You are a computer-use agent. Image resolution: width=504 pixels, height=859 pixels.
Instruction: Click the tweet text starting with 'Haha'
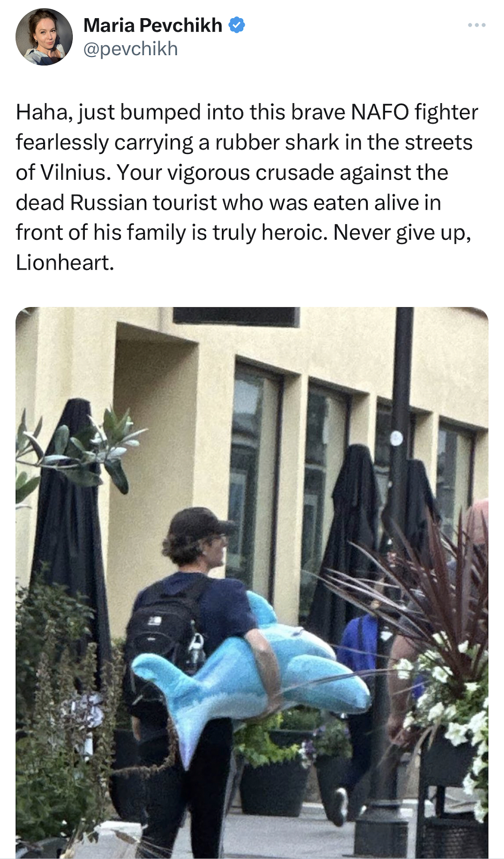click(x=247, y=187)
